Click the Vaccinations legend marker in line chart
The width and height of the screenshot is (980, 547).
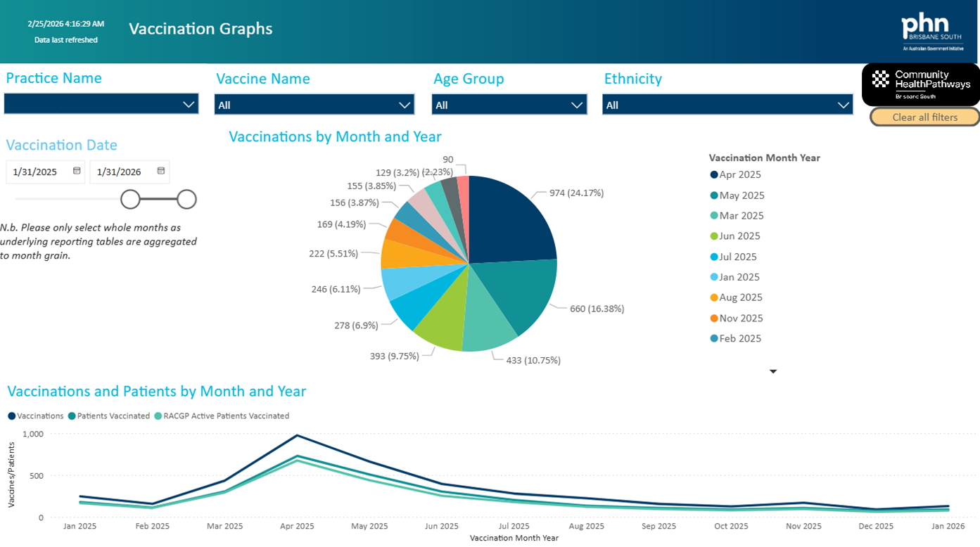coord(12,416)
